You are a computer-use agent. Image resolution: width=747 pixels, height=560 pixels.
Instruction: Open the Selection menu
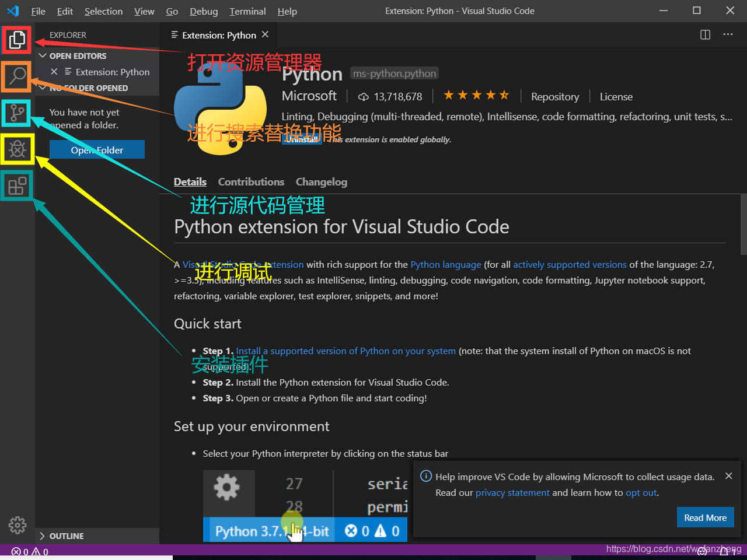tap(103, 11)
